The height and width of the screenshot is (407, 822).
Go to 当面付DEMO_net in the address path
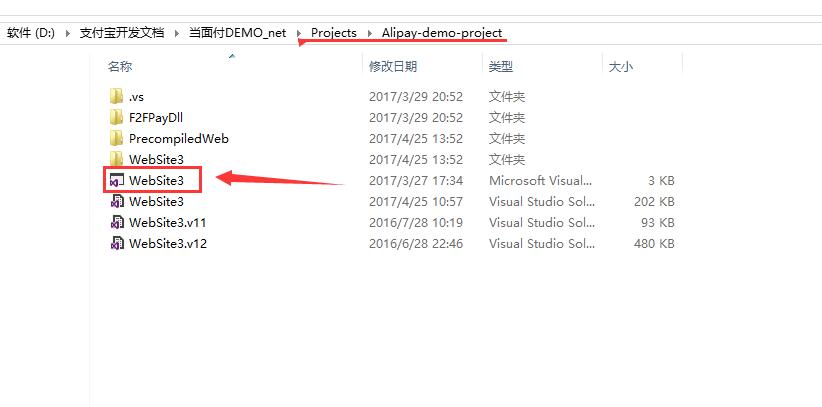237,33
